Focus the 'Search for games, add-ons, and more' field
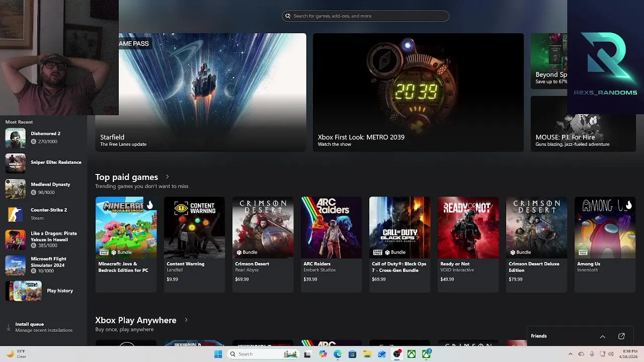This screenshot has height=362, width=644. [x=365, y=16]
